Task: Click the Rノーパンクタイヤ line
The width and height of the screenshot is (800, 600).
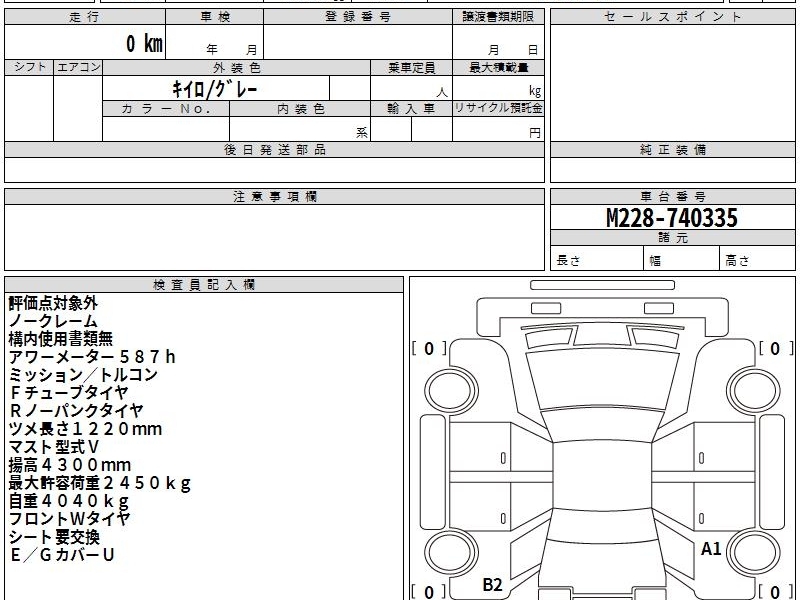Action: pyautogui.click(x=76, y=411)
